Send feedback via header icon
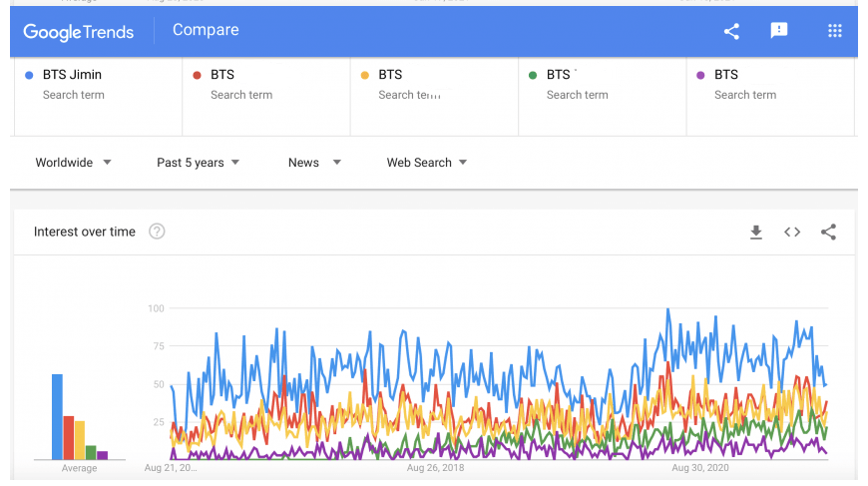The height and width of the screenshot is (486, 868). [779, 31]
